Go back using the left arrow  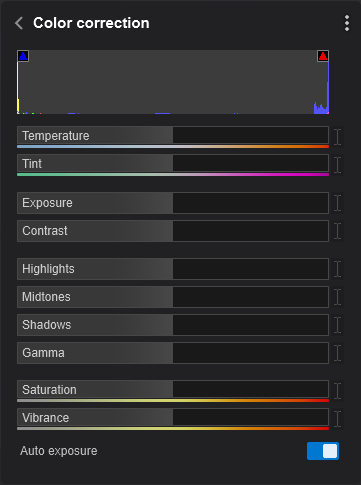click(x=19, y=23)
